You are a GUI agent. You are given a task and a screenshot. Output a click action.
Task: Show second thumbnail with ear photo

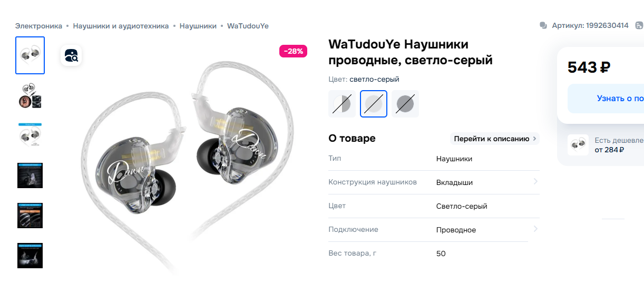(30, 95)
